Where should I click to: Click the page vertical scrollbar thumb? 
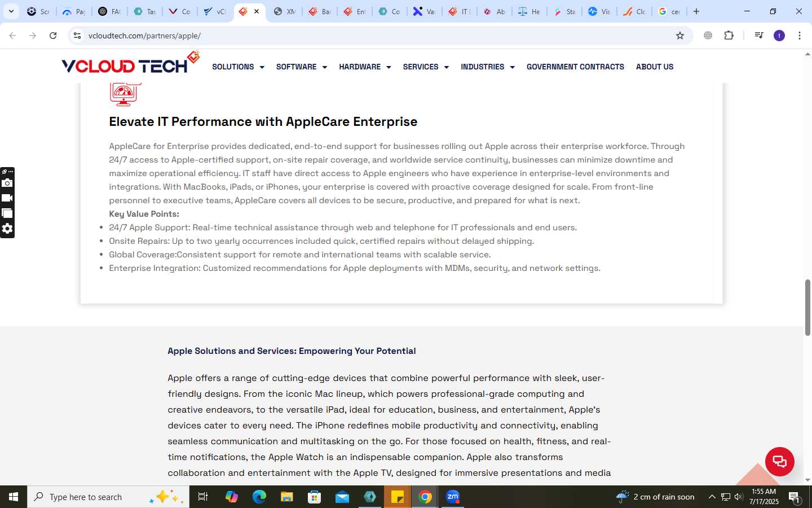(807, 307)
